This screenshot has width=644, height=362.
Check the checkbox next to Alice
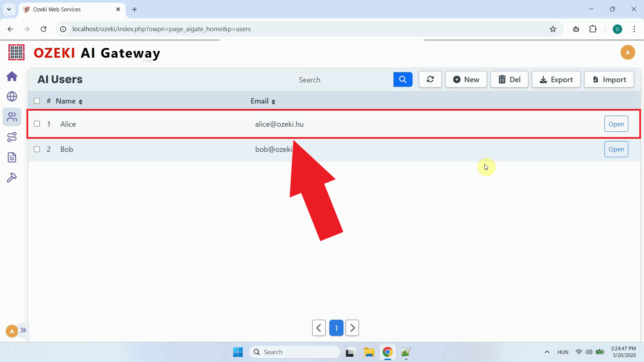pyautogui.click(x=37, y=124)
